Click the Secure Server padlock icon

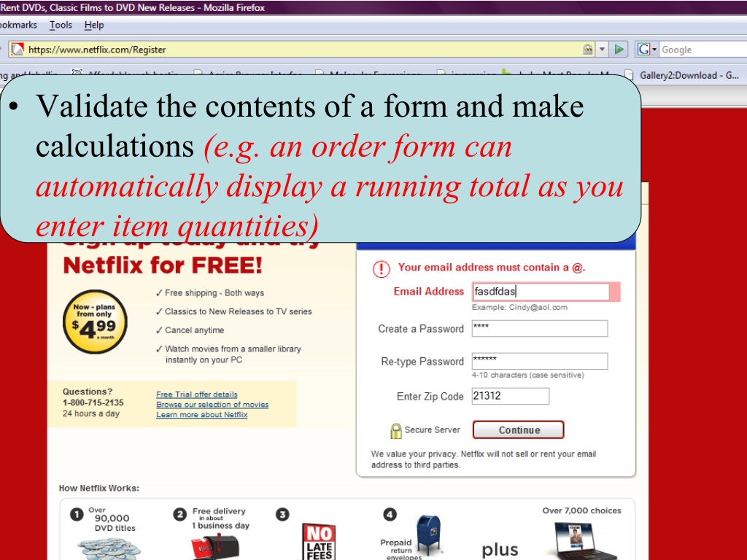pyautogui.click(x=396, y=430)
